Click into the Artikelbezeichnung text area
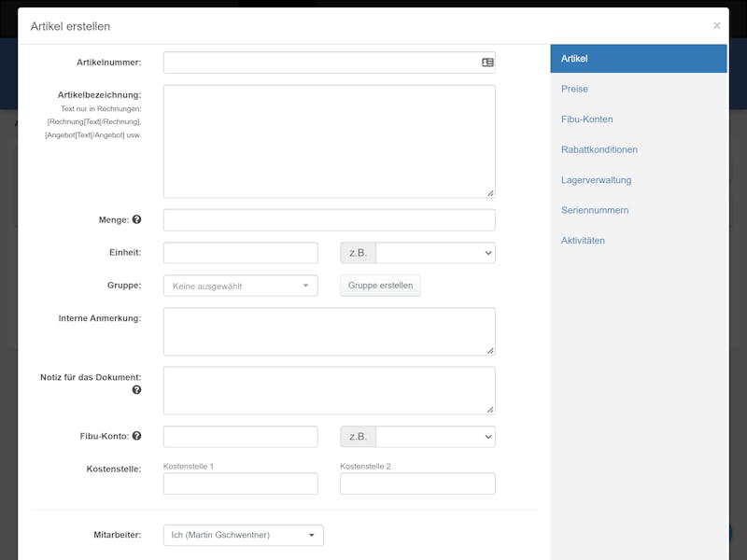Screen dimensions: 747x560 (x=330, y=142)
